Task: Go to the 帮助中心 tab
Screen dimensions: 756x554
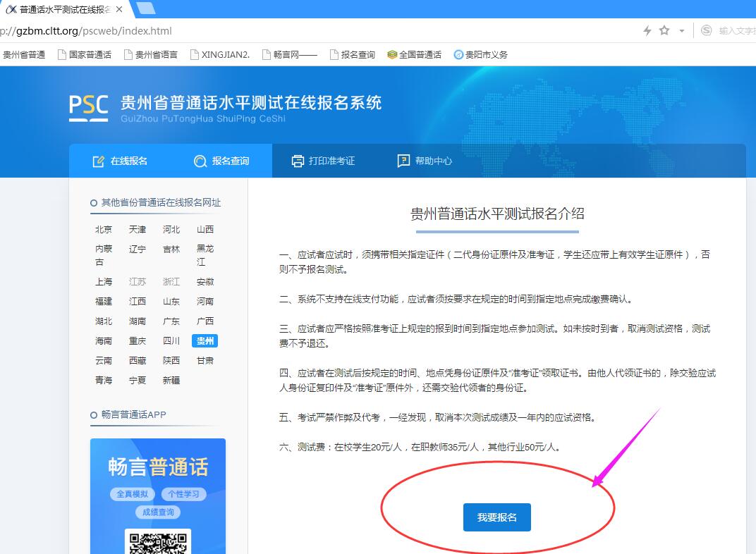Action: click(x=425, y=161)
